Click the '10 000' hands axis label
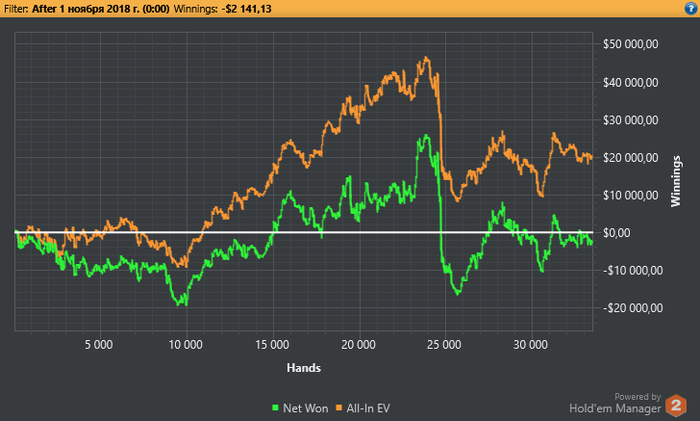Screen dimensions: 700x421 click(186, 345)
